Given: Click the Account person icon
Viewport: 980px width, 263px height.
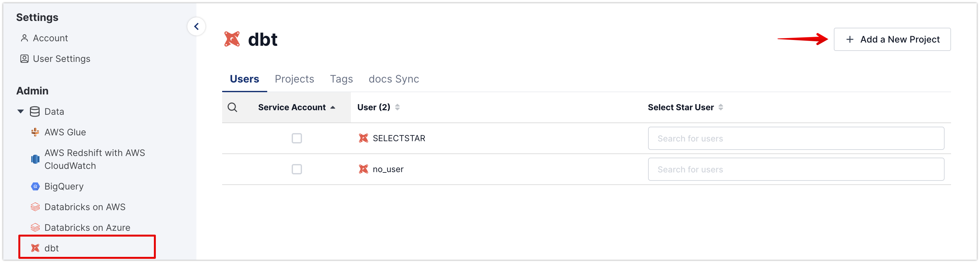Looking at the screenshot, I should pyautogui.click(x=24, y=38).
